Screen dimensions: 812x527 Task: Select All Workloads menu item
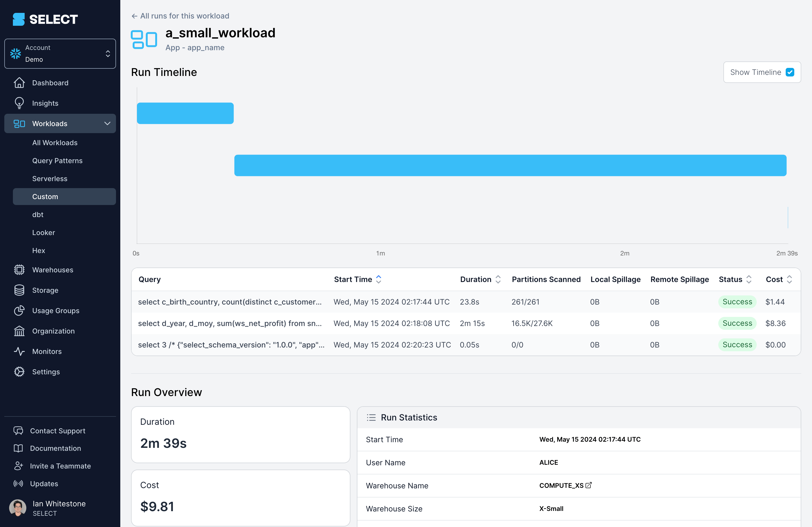point(55,142)
